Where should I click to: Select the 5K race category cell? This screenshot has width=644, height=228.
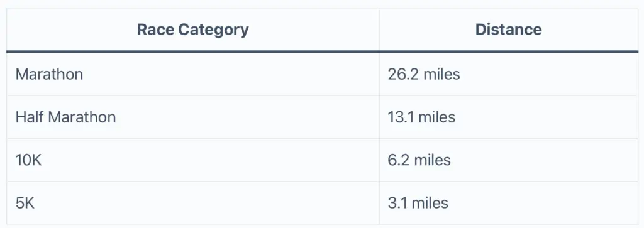pyautogui.click(x=192, y=203)
